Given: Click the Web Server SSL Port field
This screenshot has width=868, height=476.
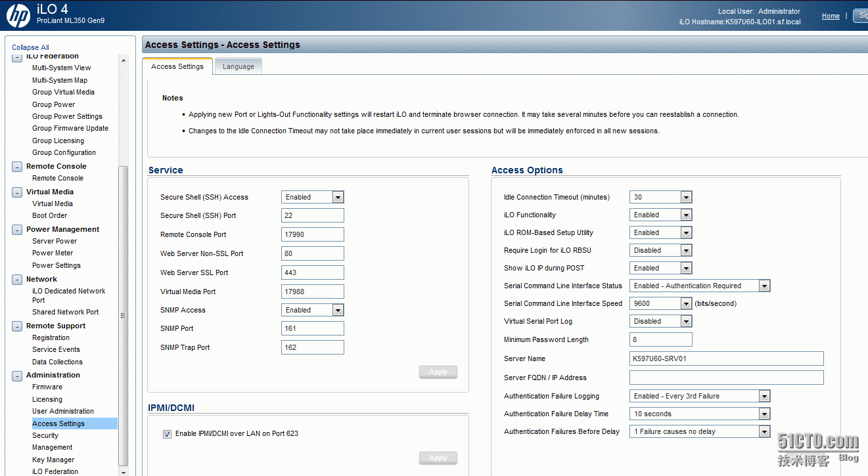Looking at the screenshot, I should [313, 272].
